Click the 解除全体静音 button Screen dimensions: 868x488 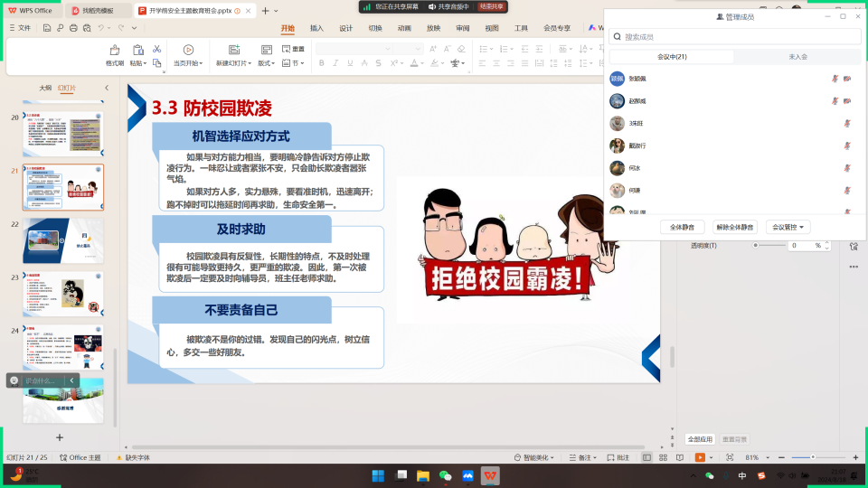[x=734, y=227]
